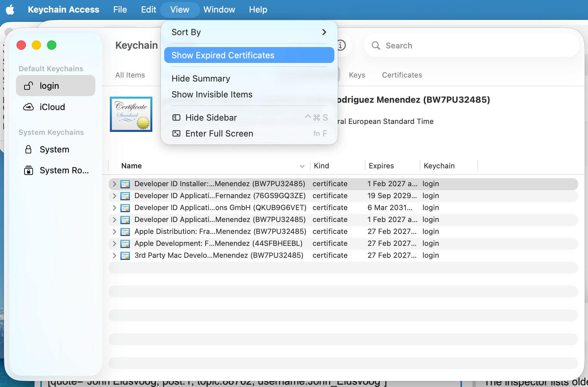Click certificate icon of Apple Distribution row
Image resolution: width=588 pixels, height=387 pixels.
[125, 232]
